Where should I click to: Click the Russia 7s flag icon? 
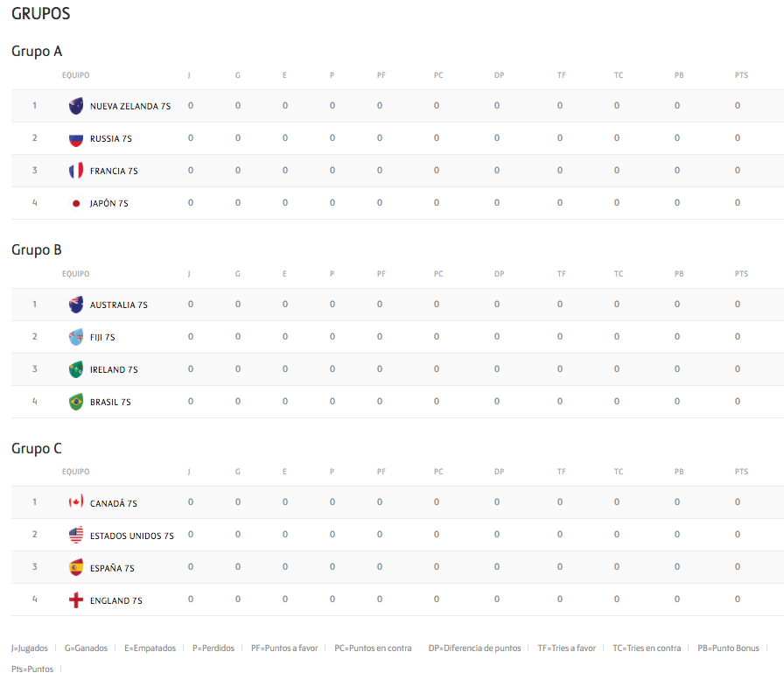(76, 138)
